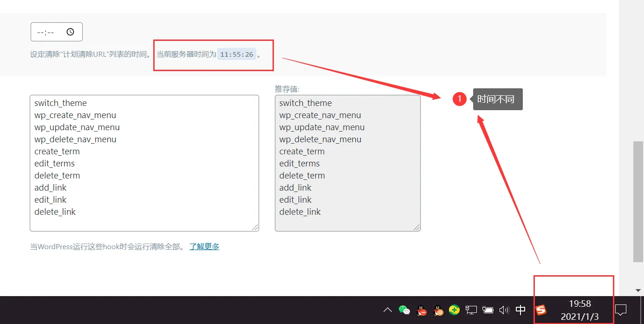Click the scrollbar down arrow at page bottom

point(638,291)
